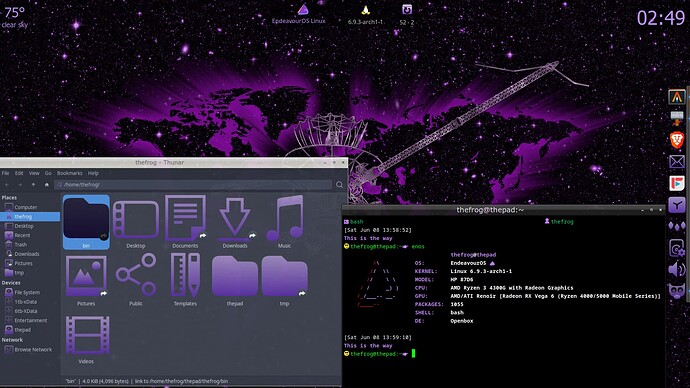Screen dimensions: 690x388
Task: Click the terminal prompt cursor line
Action: [x=381, y=354]
